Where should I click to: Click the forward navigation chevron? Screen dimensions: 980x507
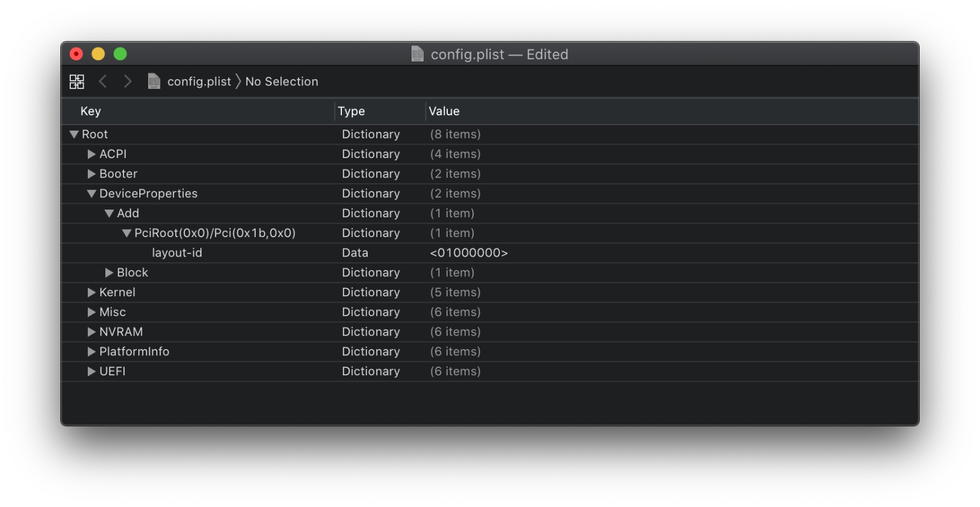coord(128,81)
